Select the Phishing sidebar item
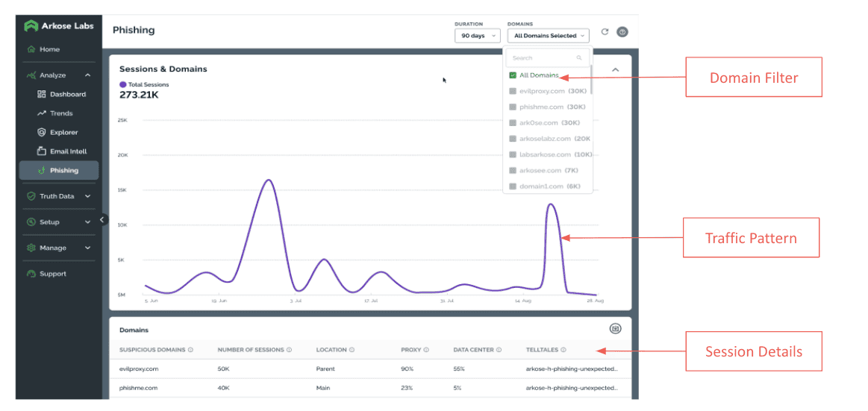 [x=59, y=170]
